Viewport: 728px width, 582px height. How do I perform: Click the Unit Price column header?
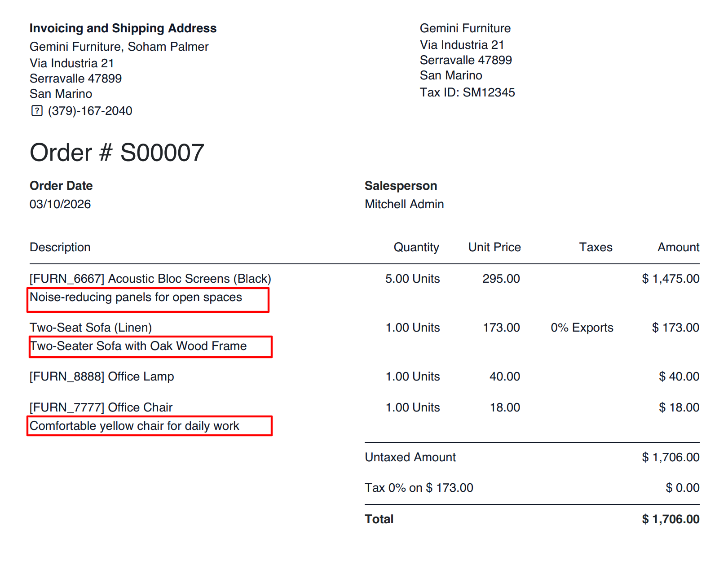click(494, 247)
